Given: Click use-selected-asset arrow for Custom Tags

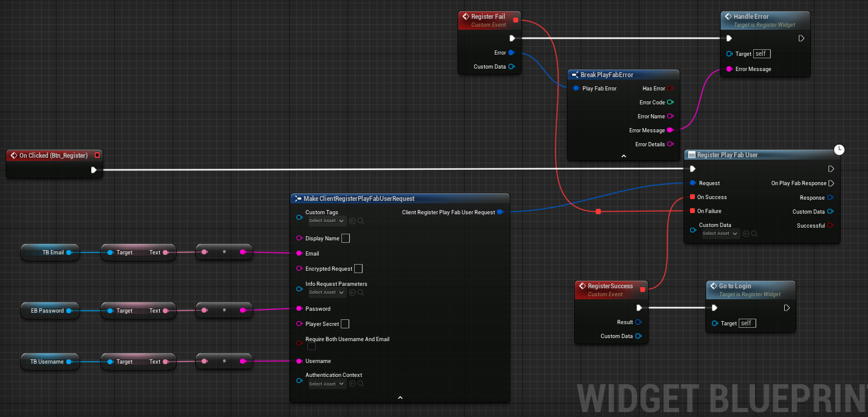Looking at the screenshot, I should pos(352,221).
